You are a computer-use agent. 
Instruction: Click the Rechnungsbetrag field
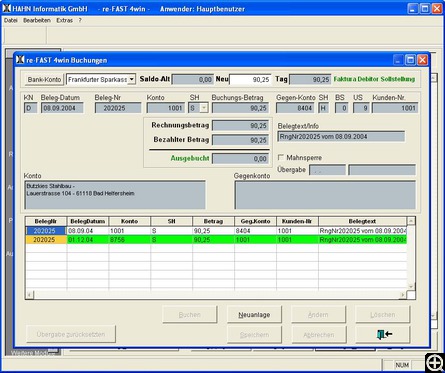240,126
